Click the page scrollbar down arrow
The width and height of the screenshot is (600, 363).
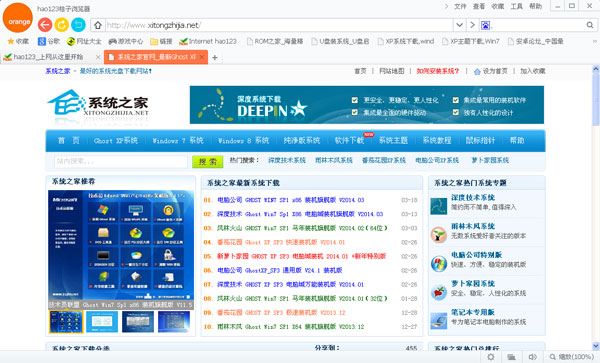[596, 346]
